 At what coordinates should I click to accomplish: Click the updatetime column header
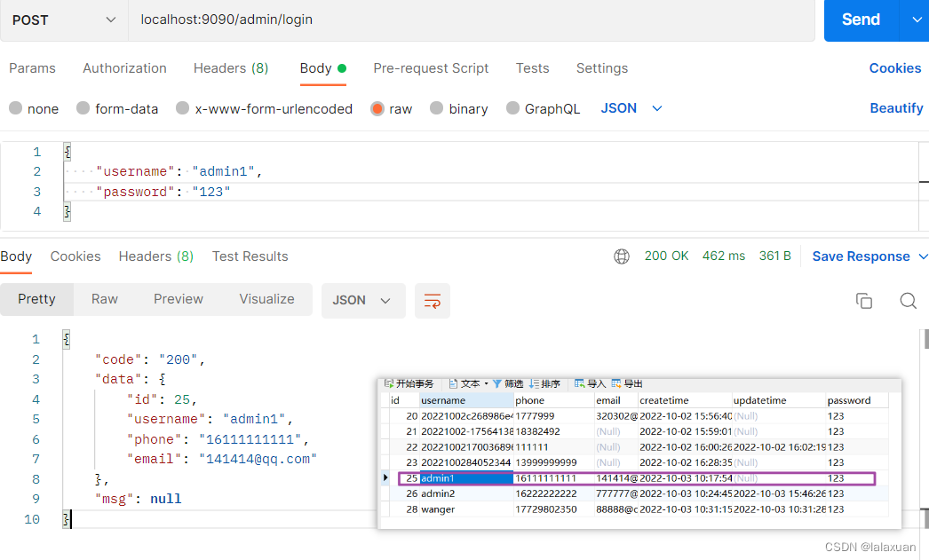point(779,400)
